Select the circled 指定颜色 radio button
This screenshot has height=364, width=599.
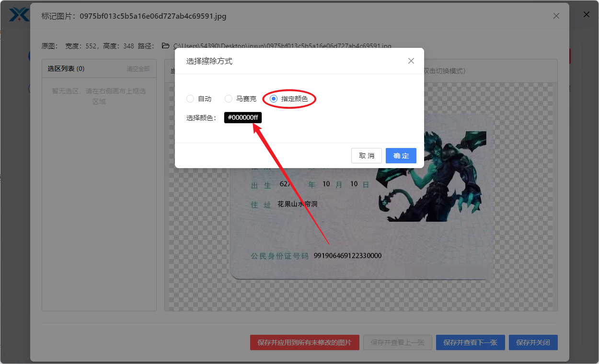[x=273, y=99]
